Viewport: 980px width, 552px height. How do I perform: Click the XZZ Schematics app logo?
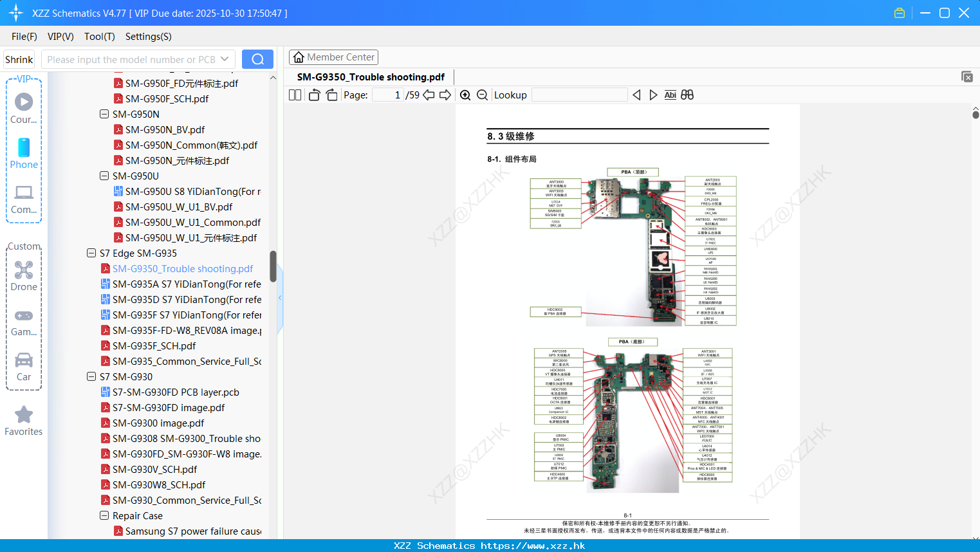pyautogui.click(x=16, y=13)
